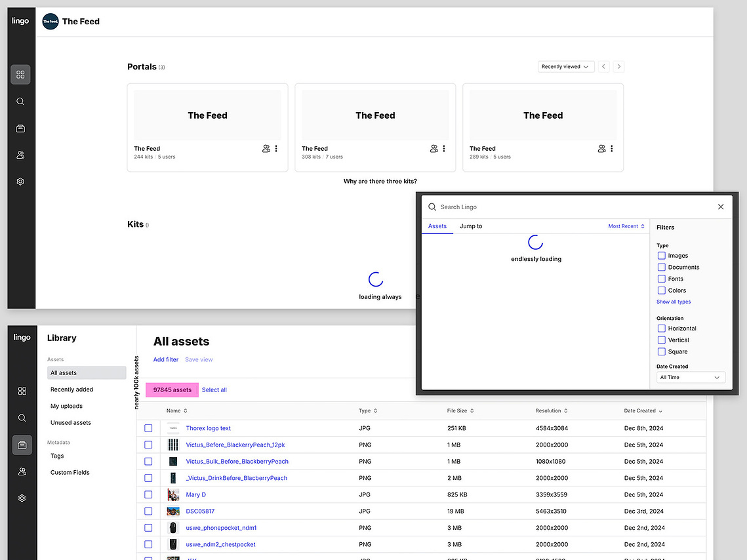
Task: Open settings gear in top Feed window sidebar
Action: (x=20, y=182)
